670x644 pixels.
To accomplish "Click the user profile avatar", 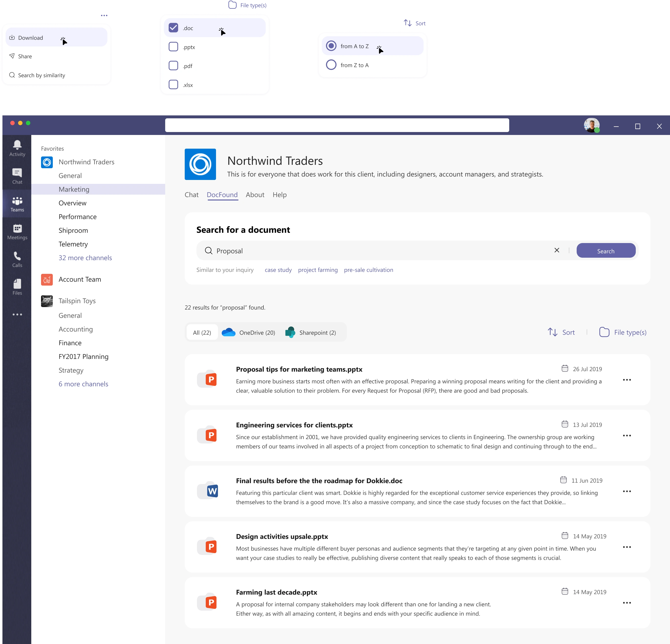I will (x=591, y=125).
